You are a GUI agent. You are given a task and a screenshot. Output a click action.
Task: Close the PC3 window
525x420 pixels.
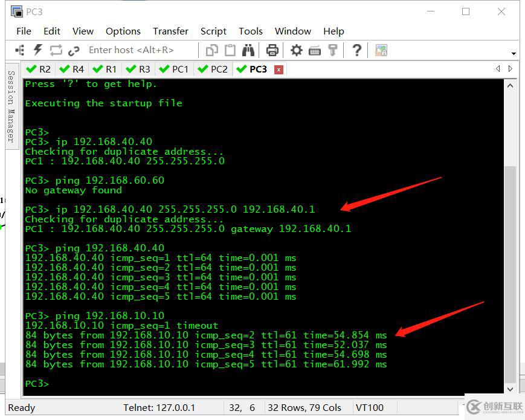[x=501, y=11]
